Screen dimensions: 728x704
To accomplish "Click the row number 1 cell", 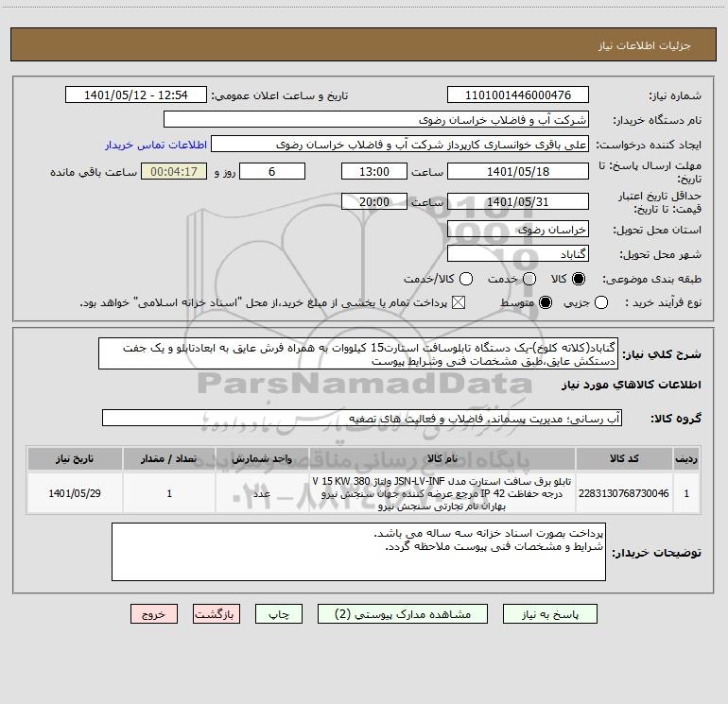I will (686, 493).
